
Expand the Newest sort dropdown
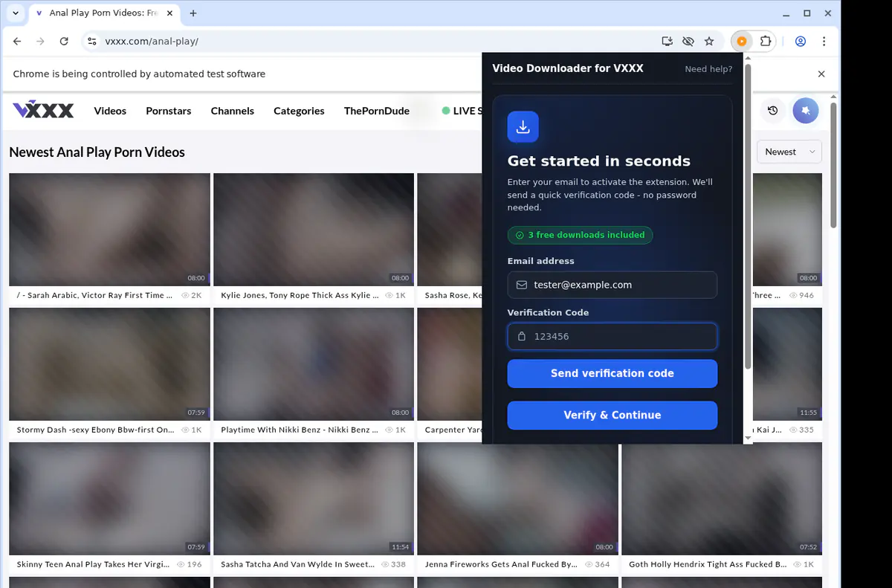click(x=789, y=152)
